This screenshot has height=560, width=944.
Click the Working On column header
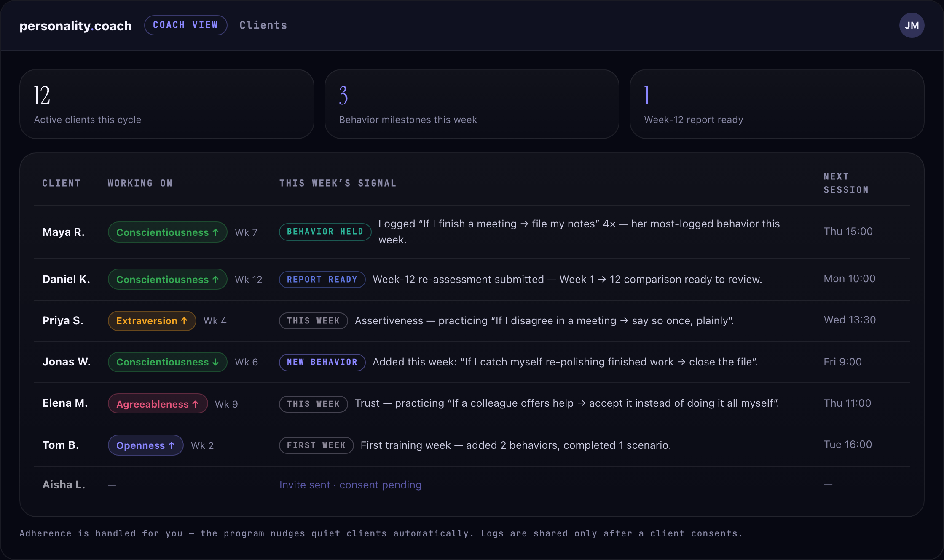[140, 183]
